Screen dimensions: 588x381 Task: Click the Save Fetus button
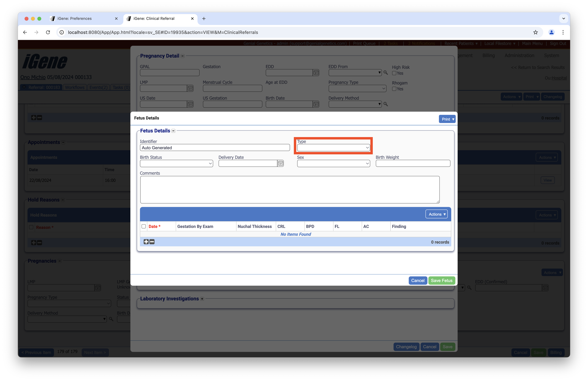point(441,280)
